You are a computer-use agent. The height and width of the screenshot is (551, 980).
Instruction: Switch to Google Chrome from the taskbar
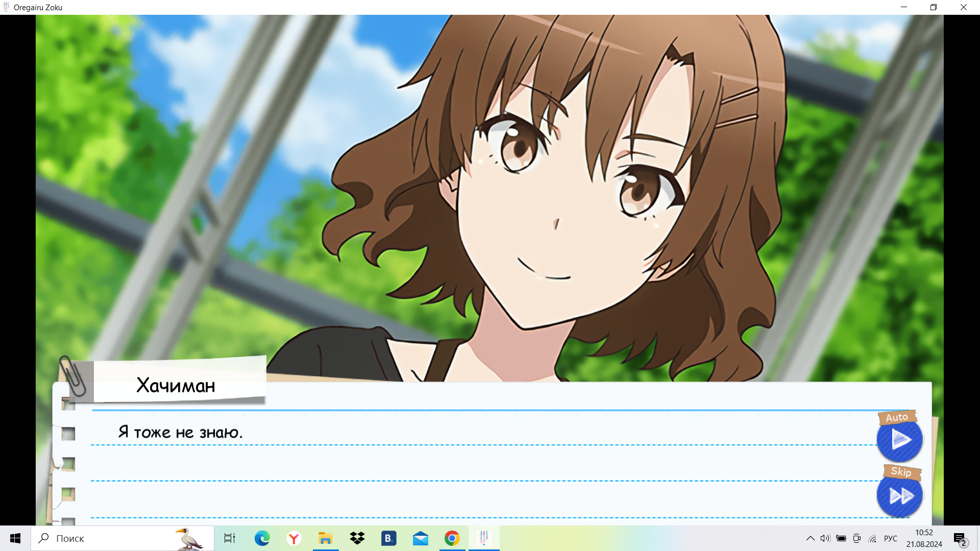pos(452,538)
